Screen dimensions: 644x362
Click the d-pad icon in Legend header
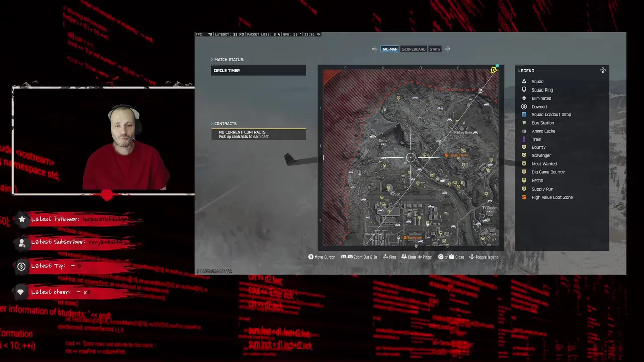[x=603, y=71]
